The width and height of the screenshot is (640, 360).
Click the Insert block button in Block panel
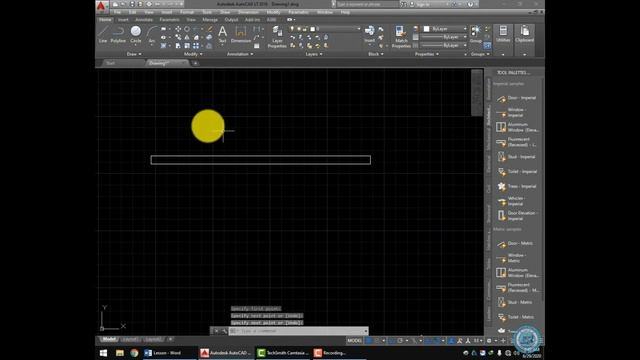pyautogui.click(x=369, y=34)
